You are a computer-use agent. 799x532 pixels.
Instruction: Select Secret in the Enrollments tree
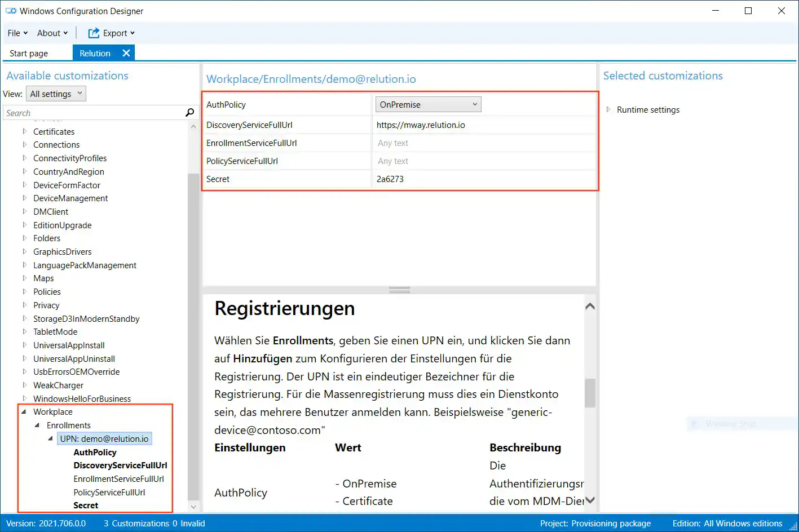click(x=86, y=505)
